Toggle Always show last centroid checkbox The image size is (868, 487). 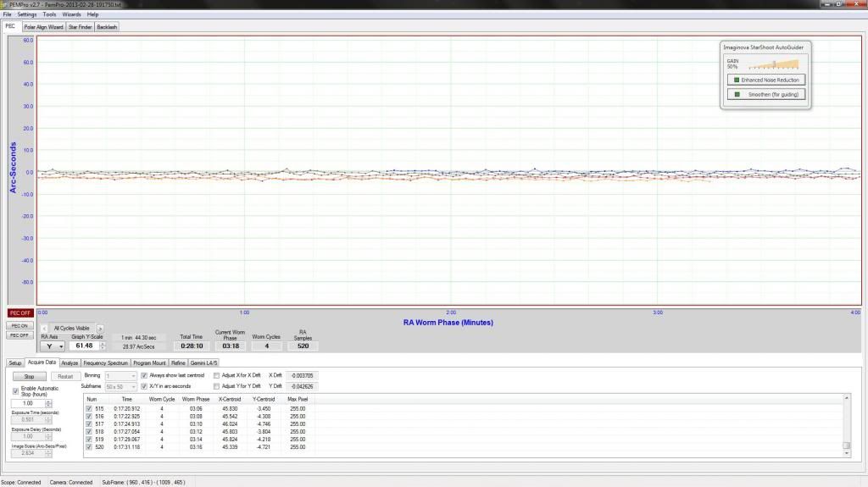144,375
